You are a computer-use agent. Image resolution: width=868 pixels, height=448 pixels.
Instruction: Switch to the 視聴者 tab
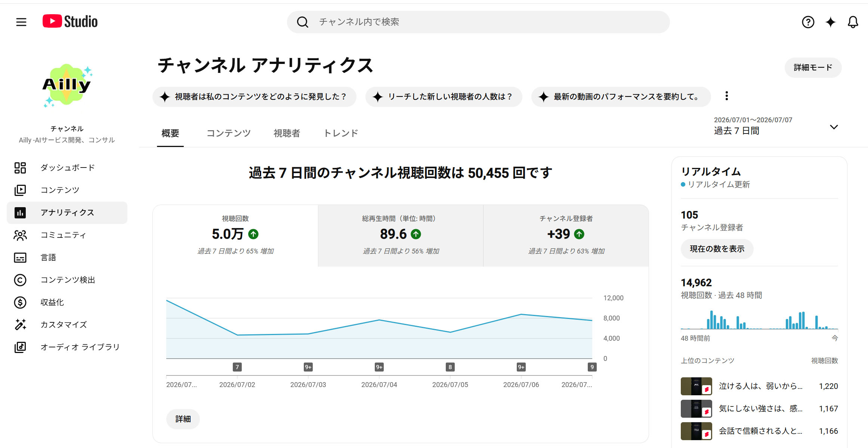[x=287, y=134]
